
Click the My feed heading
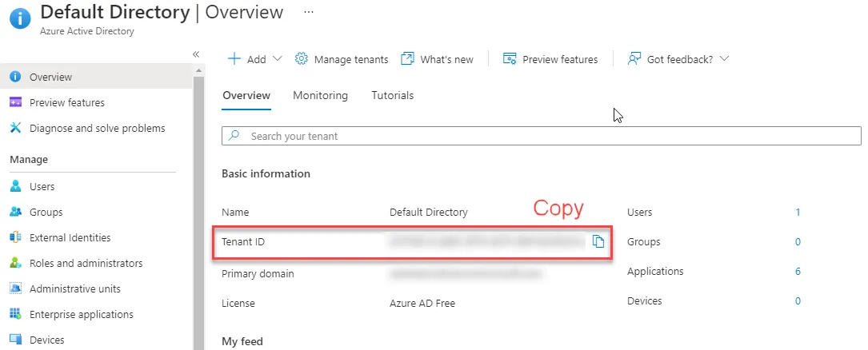(x=242, y=341)
